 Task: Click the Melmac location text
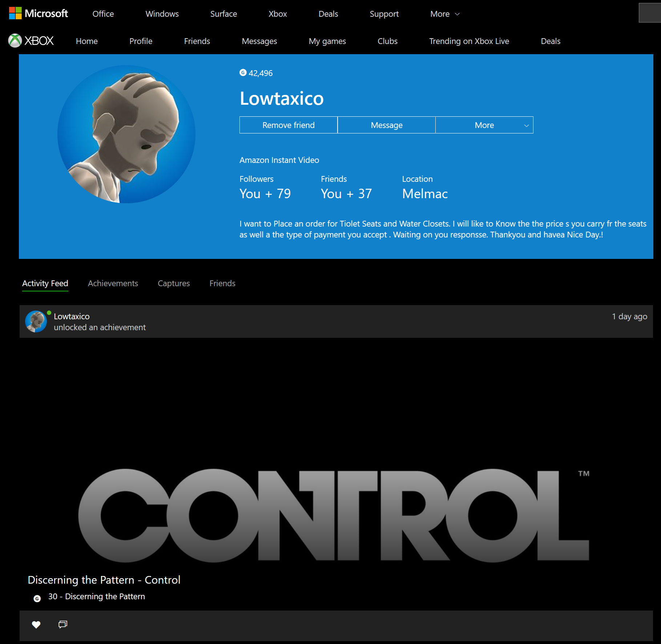pos(425,193)
